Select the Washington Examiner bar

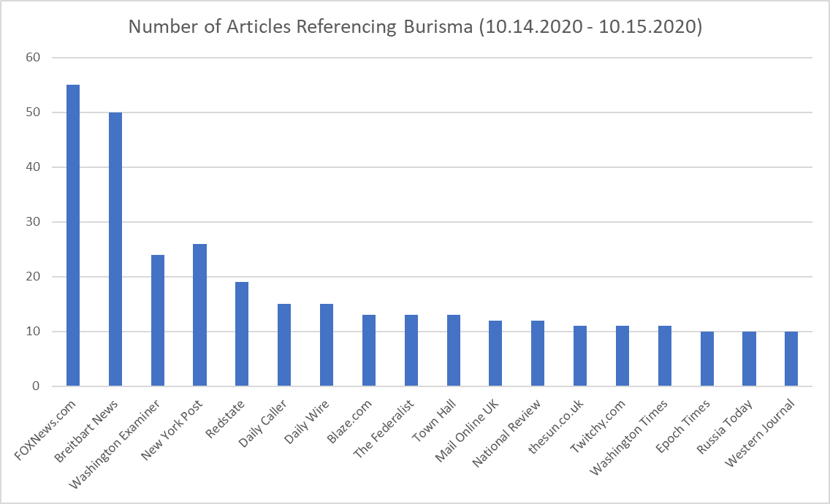pos(158,320)
